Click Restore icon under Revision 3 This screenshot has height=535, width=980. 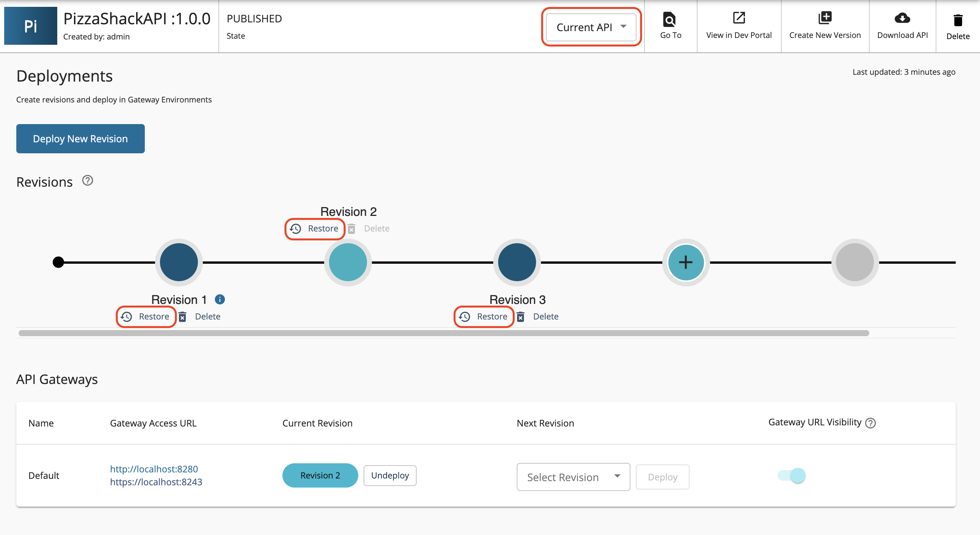pos(464,317)
